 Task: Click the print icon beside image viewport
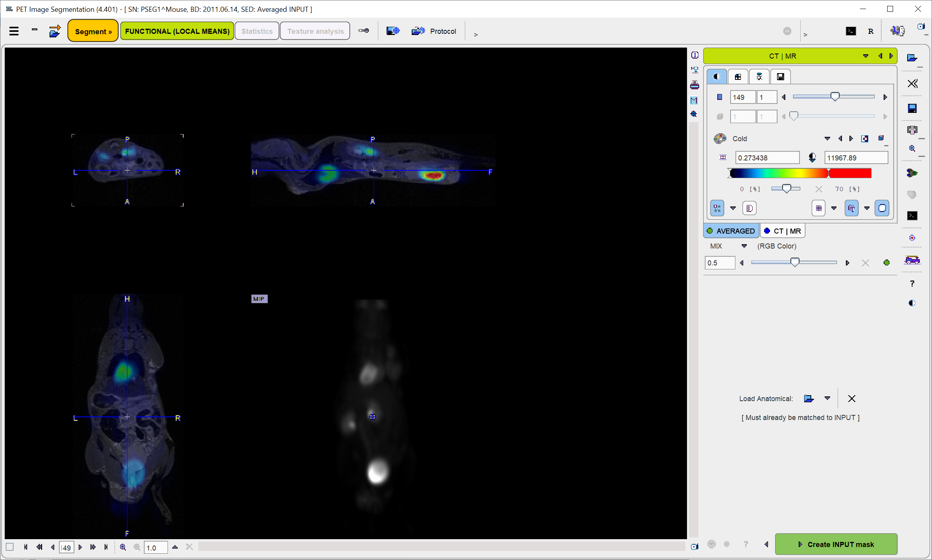click(x=695, y=85)
